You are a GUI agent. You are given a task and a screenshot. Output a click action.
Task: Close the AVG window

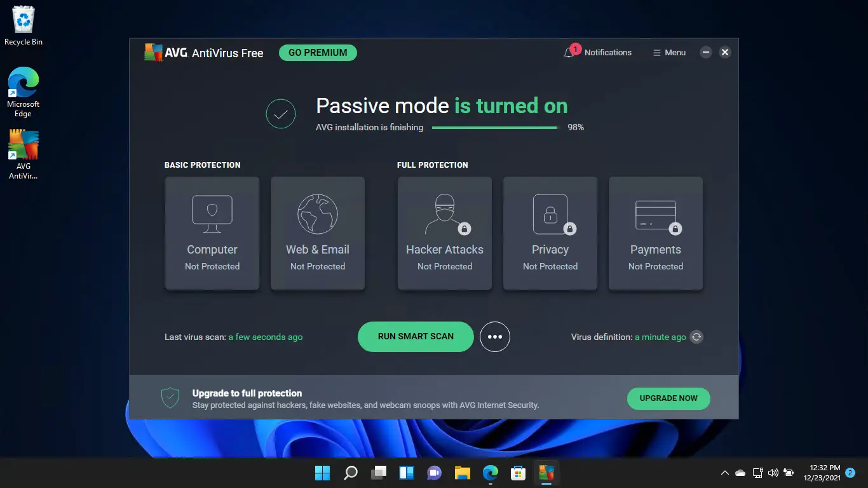click(x=724, y=53)
